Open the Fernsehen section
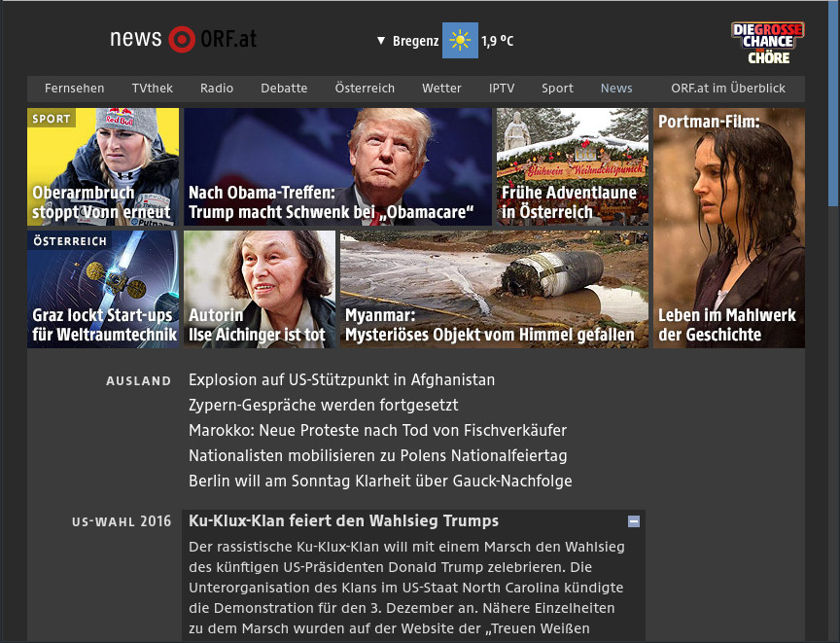 [x=74, y=89]
